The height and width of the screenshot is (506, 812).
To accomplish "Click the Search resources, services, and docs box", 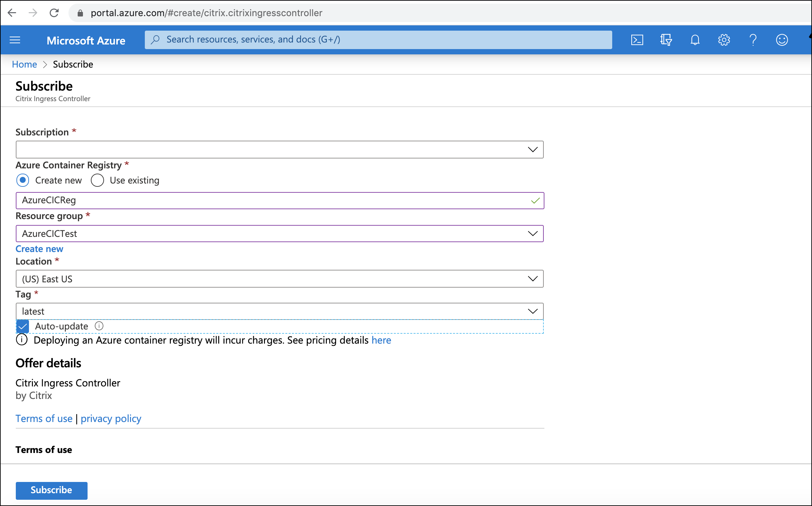I will (x=378, y=40).
